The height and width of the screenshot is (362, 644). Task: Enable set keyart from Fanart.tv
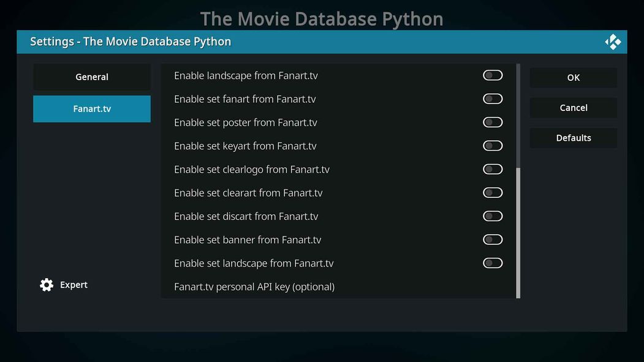[492, 145]
